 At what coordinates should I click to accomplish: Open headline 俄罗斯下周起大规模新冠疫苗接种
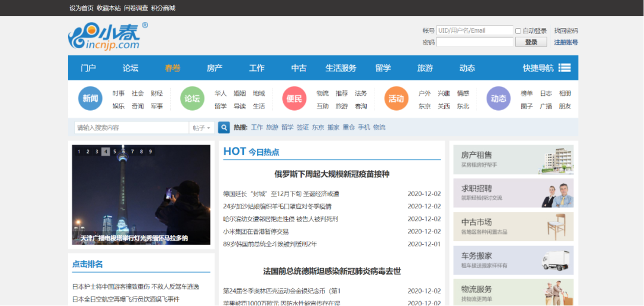pos(332,174)
